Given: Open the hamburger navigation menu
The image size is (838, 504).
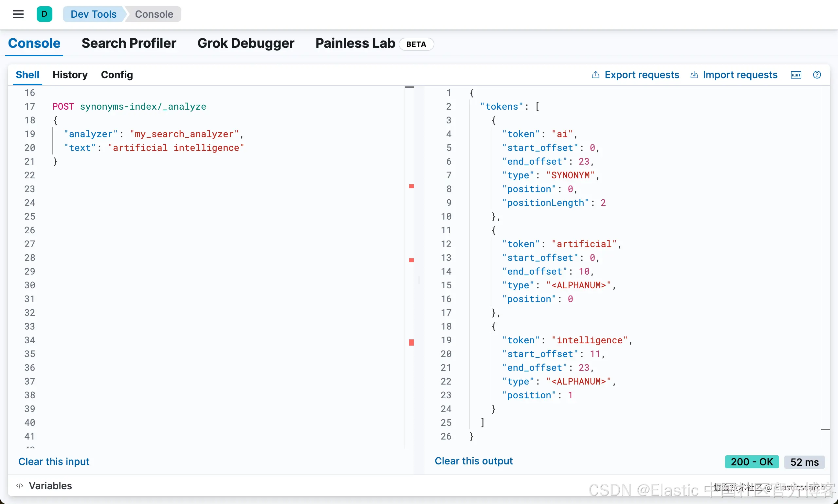Looking at the screenshot, I should 18,14.
